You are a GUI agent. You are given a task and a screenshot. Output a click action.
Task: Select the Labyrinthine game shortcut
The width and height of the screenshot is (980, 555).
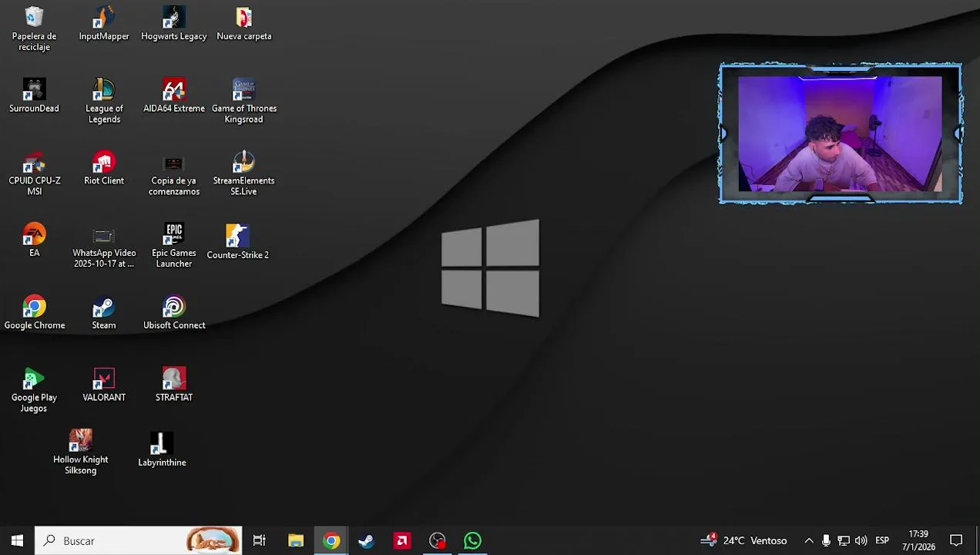[x=162, y=449]
